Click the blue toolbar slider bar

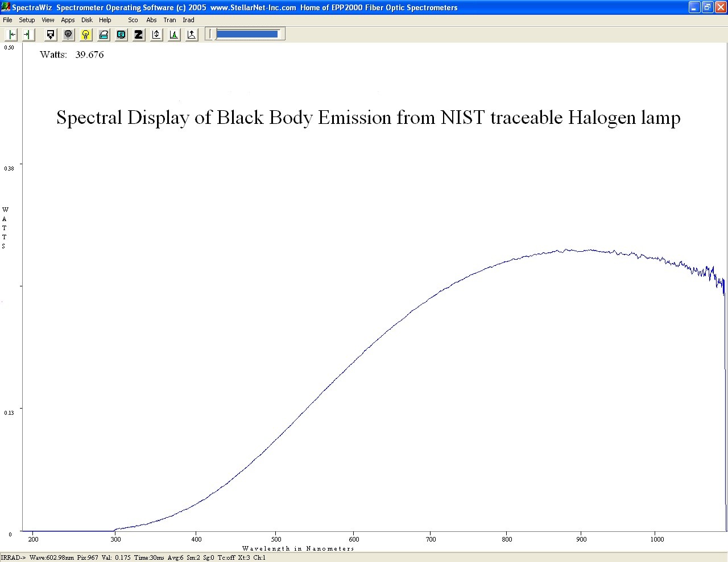(247, 34)
